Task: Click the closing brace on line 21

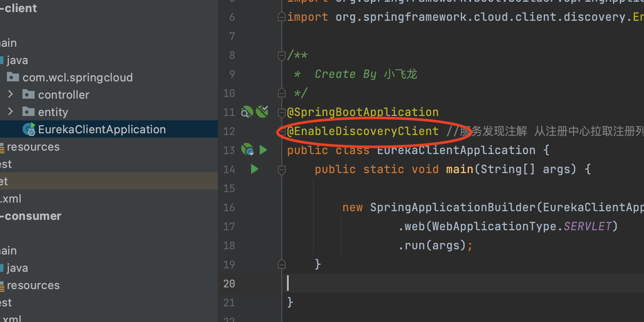Action: [290, 302]
